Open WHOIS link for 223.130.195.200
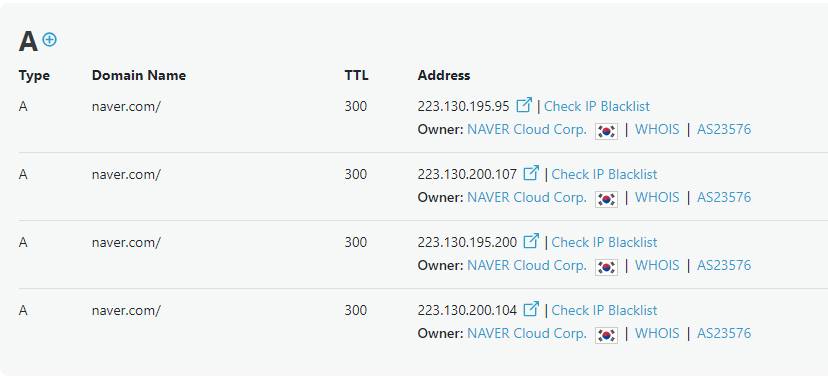Screen dimensions: 828x381 tap(657, 266)
